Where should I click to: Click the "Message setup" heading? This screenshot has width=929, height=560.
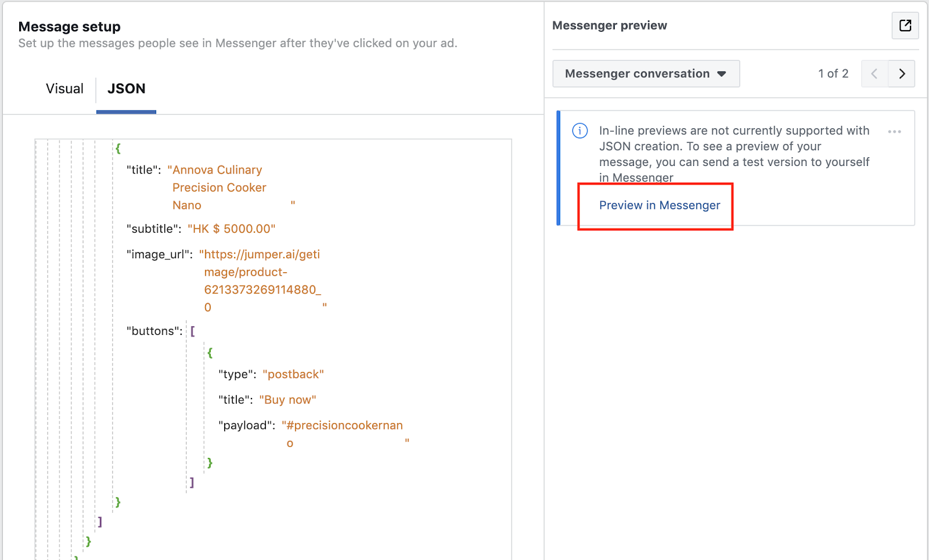pos(70,27)
